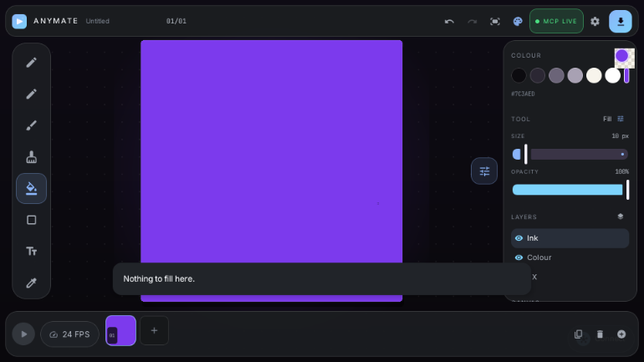
Task: Select the brush tool
Action: (x=31, y=125)
